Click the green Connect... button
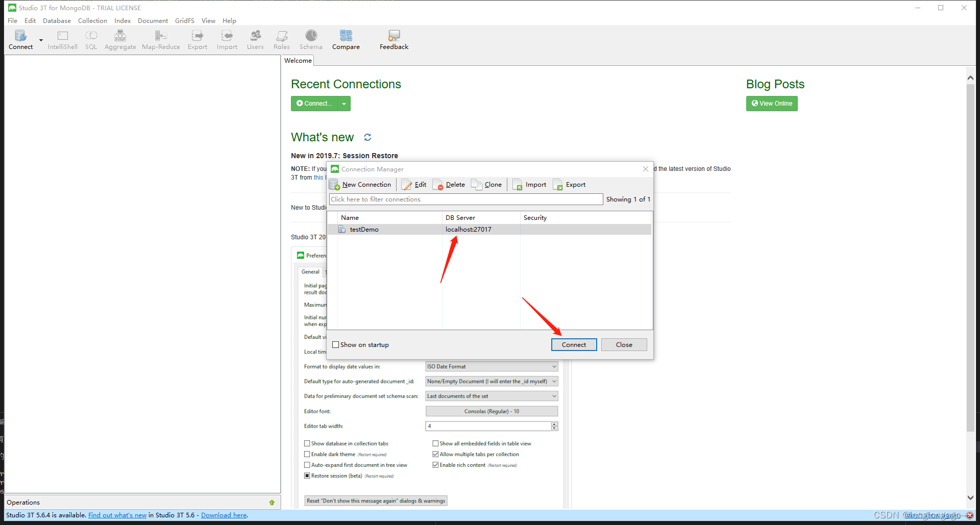 pos(314,104)
